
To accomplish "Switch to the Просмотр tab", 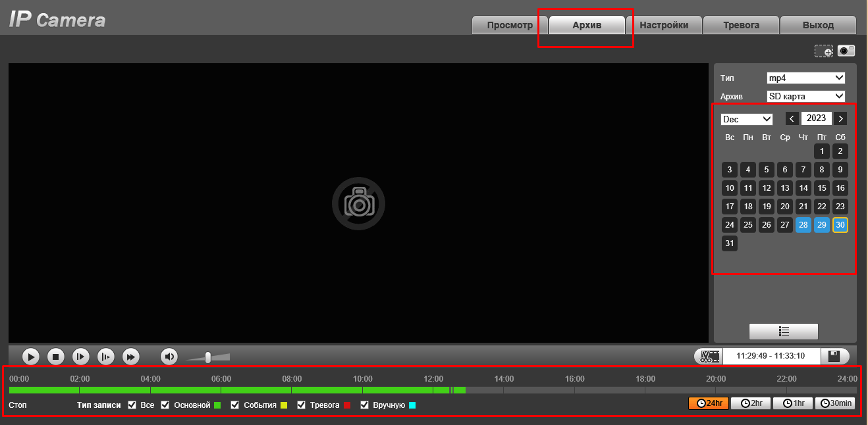I will tap(510, 25).
